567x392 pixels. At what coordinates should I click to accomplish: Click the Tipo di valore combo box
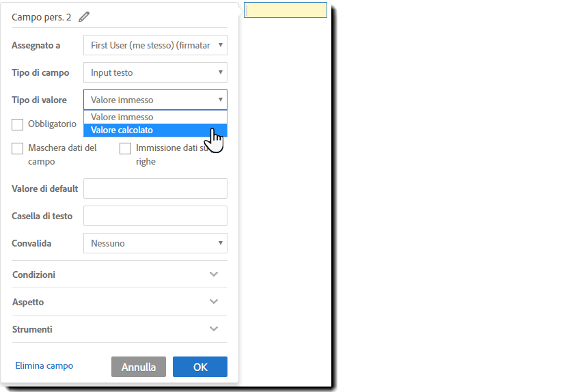pyautogui.click(x=155, y=100)
